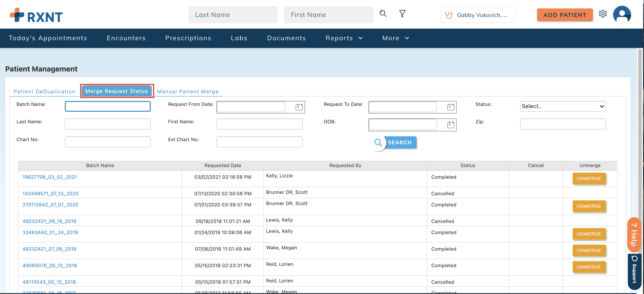Open batch link 49110543_05_15_2018

click(x=49, y=282)
